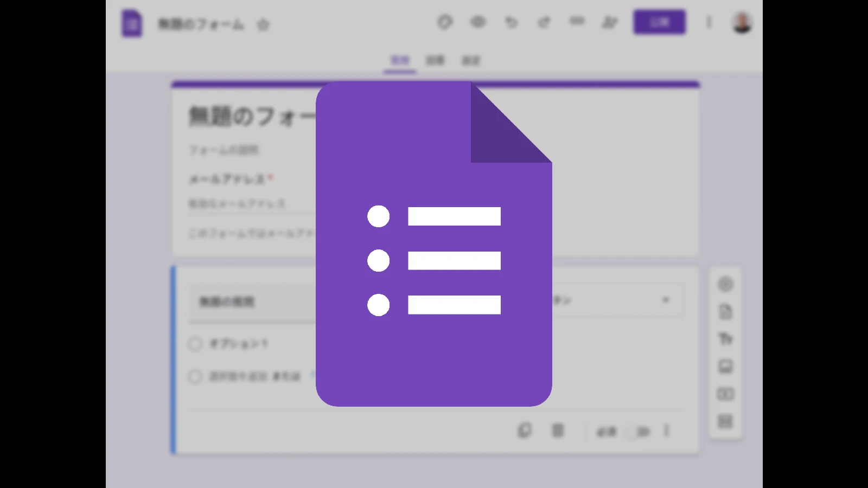This screenshot has width=868, height=488.
Task: Open the question's more options menu
Action: pos(666,431)
